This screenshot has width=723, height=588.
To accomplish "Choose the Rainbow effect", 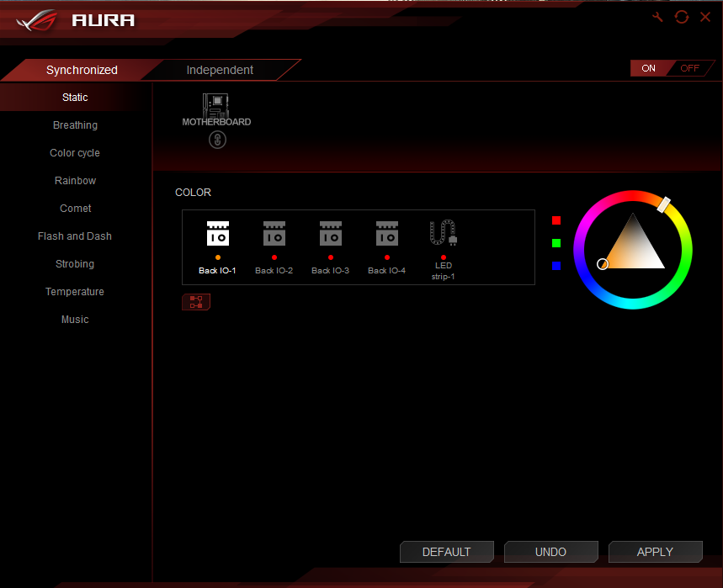I will tap(75, 181).
